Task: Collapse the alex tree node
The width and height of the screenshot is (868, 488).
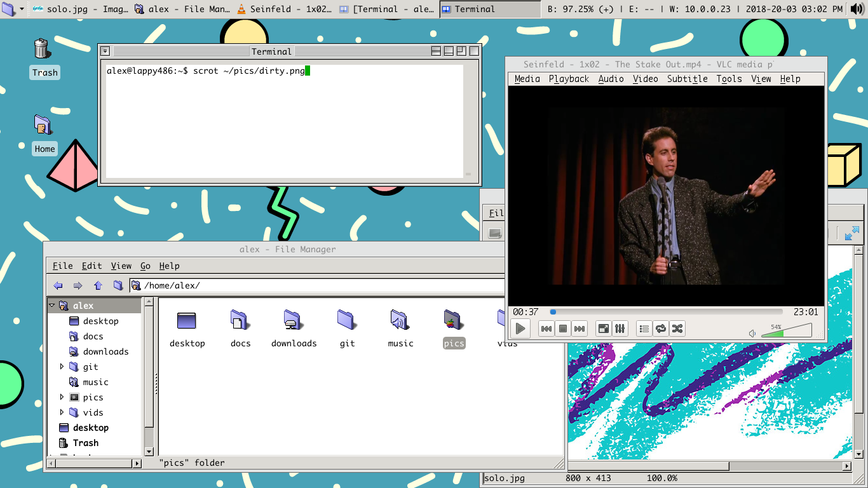Action: 51,306
